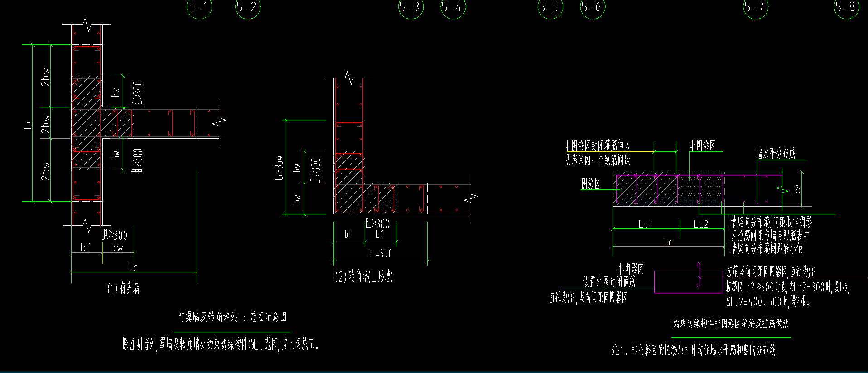This screenshot has height=373, width=868.
Task: Click the title "约束边缘构件非阴影区箍筋及拉筋做法"
Action: tap(731, 323)
